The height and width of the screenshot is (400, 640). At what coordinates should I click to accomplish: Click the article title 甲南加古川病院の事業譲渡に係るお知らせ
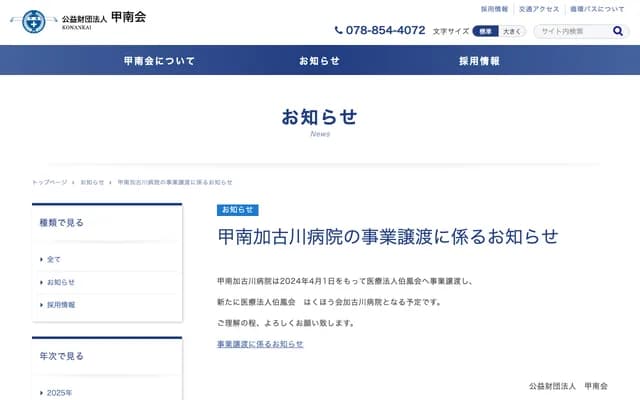point(388,237)
